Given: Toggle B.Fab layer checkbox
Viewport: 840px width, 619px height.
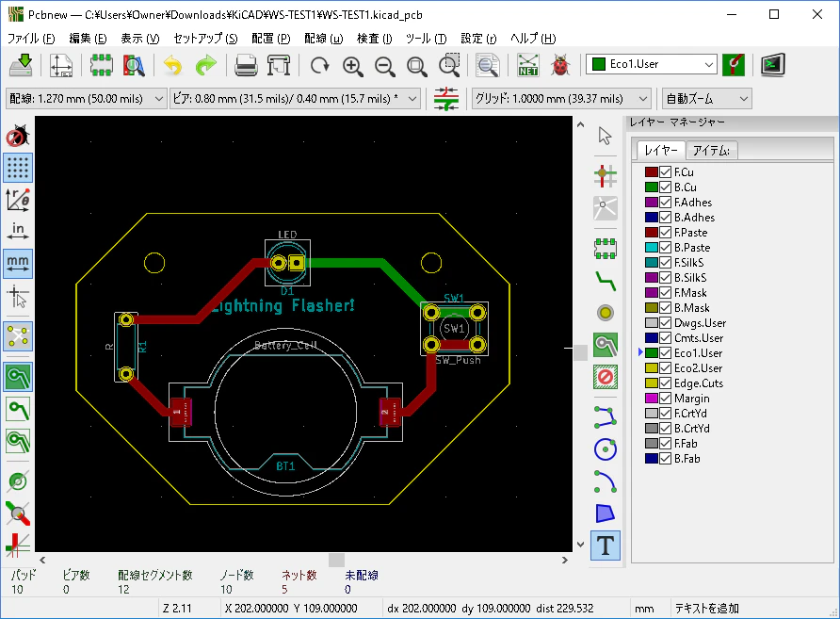Looking at the screenshot, I should pos(666,459).
